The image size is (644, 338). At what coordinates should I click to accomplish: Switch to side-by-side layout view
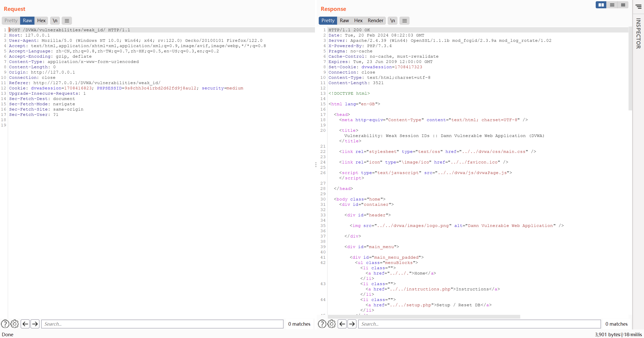[601, 5]
